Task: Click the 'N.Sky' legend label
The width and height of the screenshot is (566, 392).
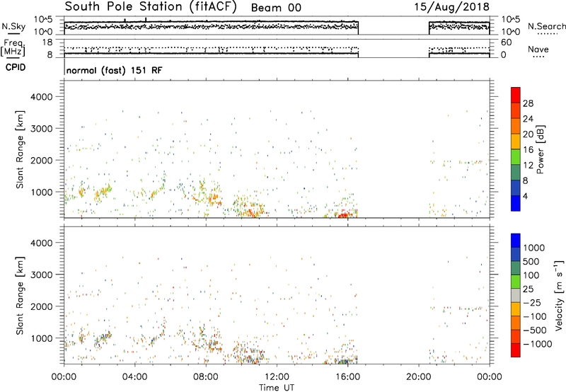Action: [x=13, y=26]
